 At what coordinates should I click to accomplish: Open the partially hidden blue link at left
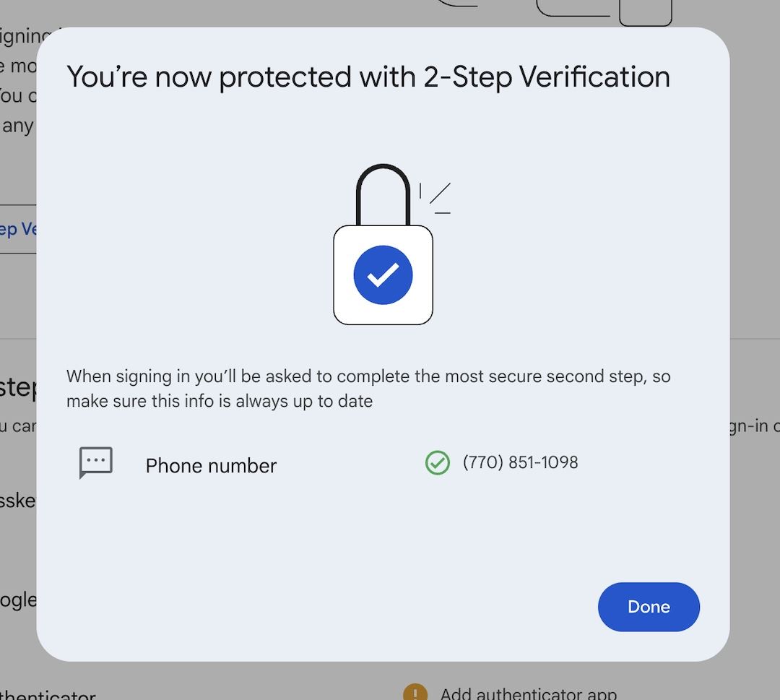pyautogui.click(x=18, y=230)
